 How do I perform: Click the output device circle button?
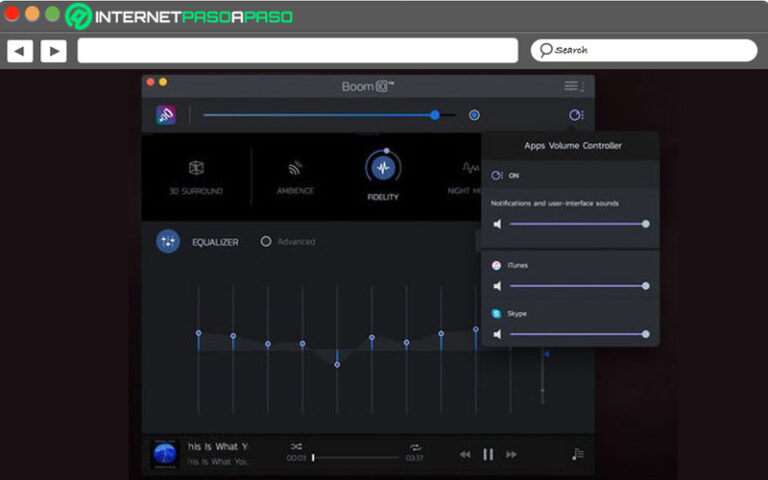pyautogui.click(x=474, y=115)
